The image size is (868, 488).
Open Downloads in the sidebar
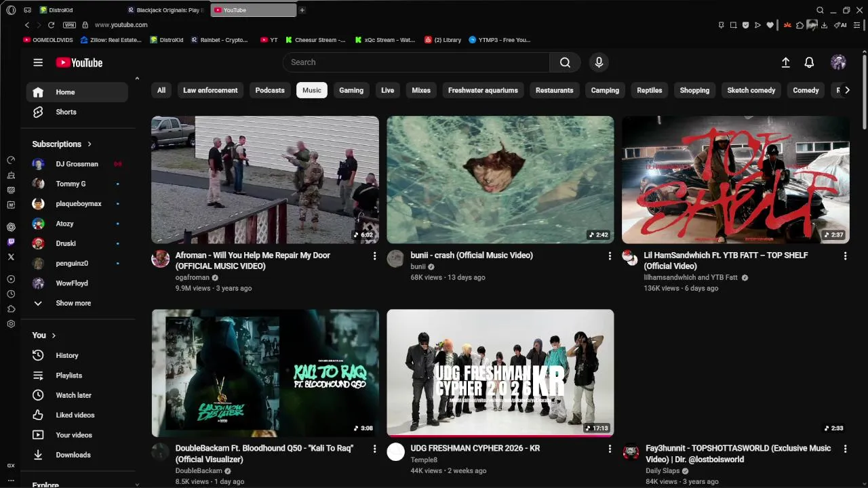click(x=77, y=455)
